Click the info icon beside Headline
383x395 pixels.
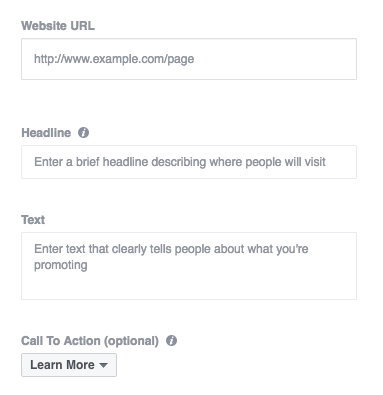pos(83,133)
